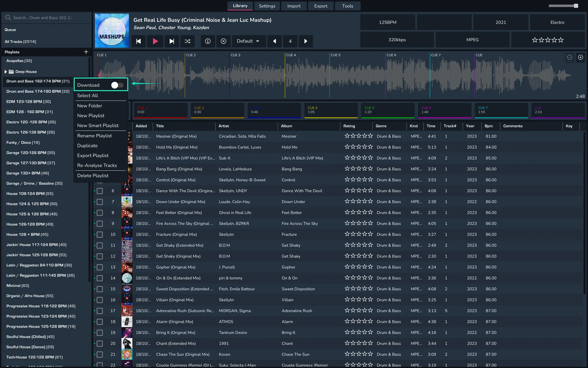Toggle the shuffle icon

click(x=187, y=41)
